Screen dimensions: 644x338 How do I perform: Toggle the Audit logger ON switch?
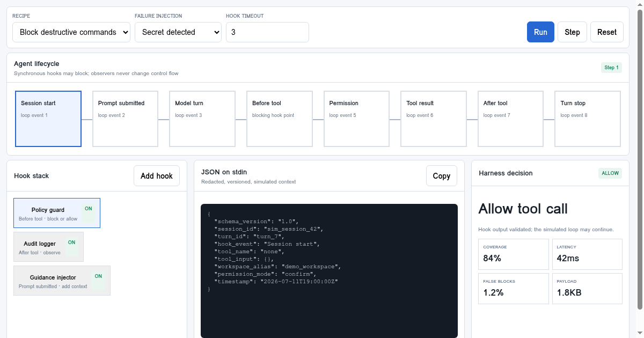[71, 247]
